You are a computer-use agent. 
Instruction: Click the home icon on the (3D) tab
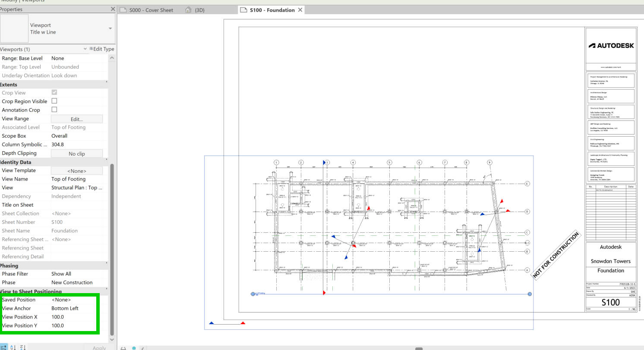(x=189, y=9)
